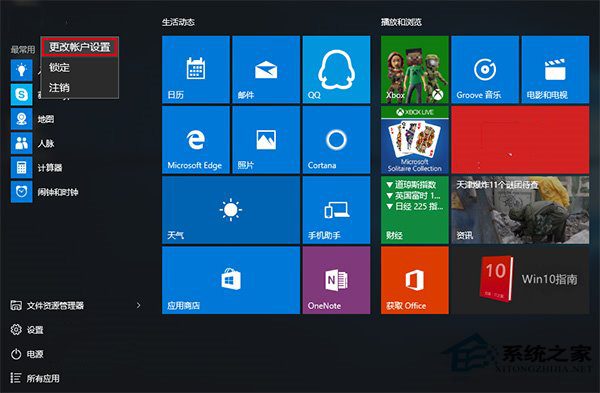Open the 人脉 people app
600x393 pixels.
click(33, 144)
